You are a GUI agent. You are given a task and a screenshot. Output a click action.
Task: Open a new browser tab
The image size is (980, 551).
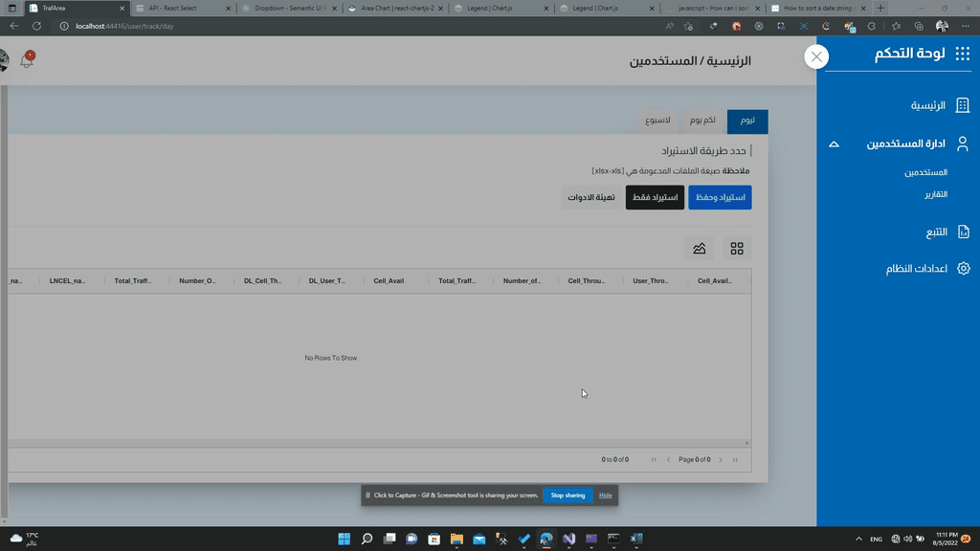coord(880,8)
